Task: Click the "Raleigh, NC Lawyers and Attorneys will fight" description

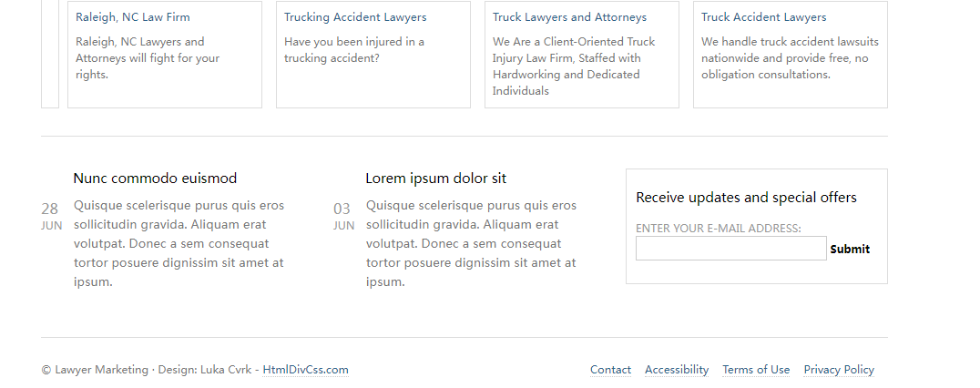Action: 148,58
